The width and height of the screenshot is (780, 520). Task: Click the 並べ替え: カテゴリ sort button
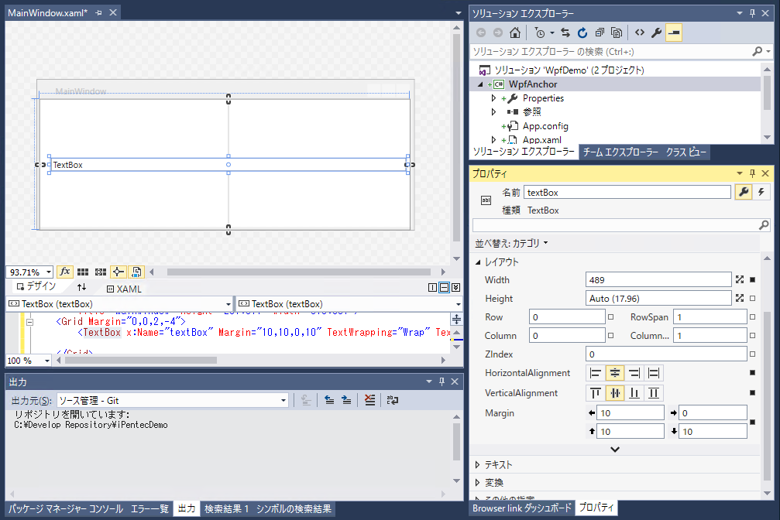pyautogui.click(x=511, y=243)
